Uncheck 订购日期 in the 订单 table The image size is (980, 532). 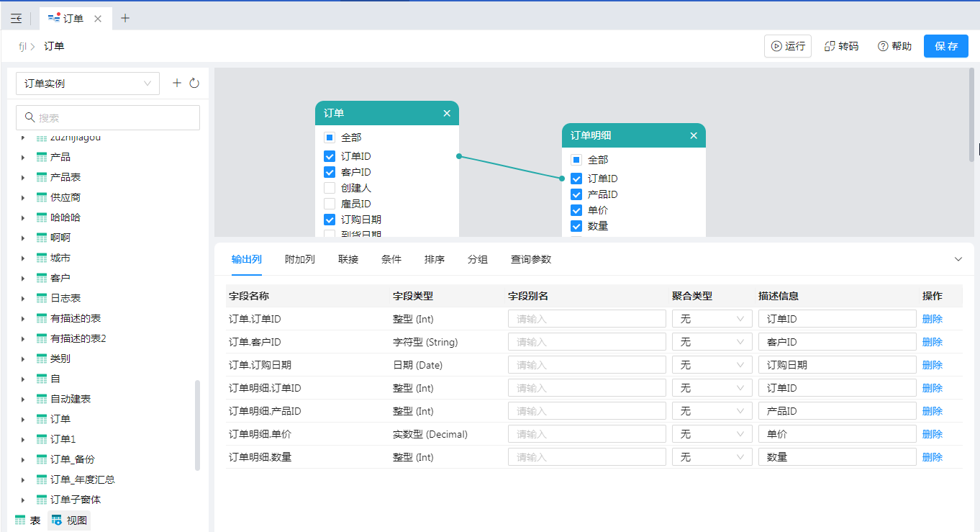coord(330,220)
